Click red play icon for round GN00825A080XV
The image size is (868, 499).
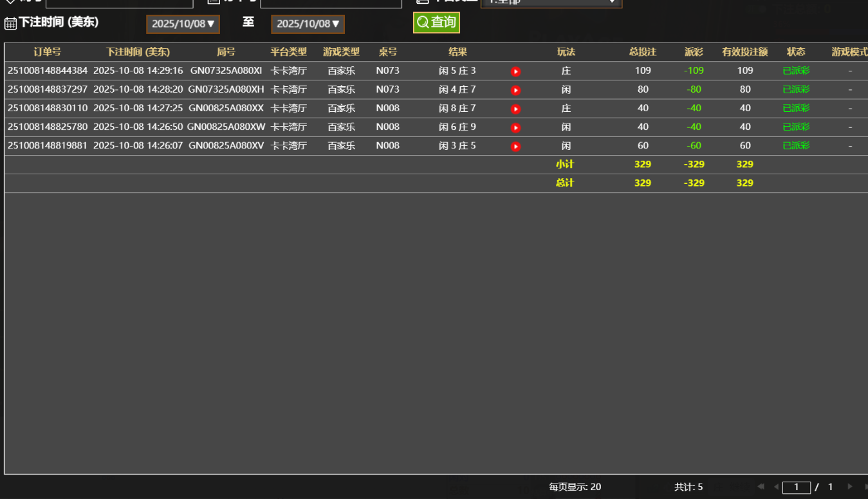click(515, 147)
